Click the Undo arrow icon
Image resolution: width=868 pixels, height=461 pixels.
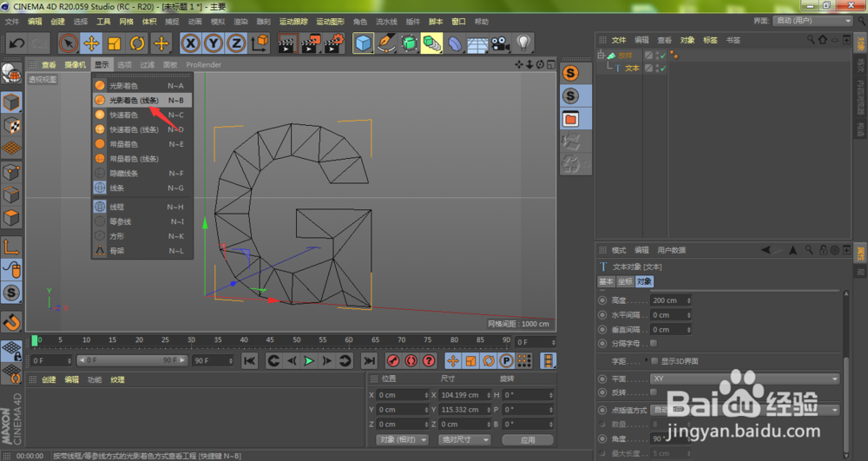coord(17,43)
